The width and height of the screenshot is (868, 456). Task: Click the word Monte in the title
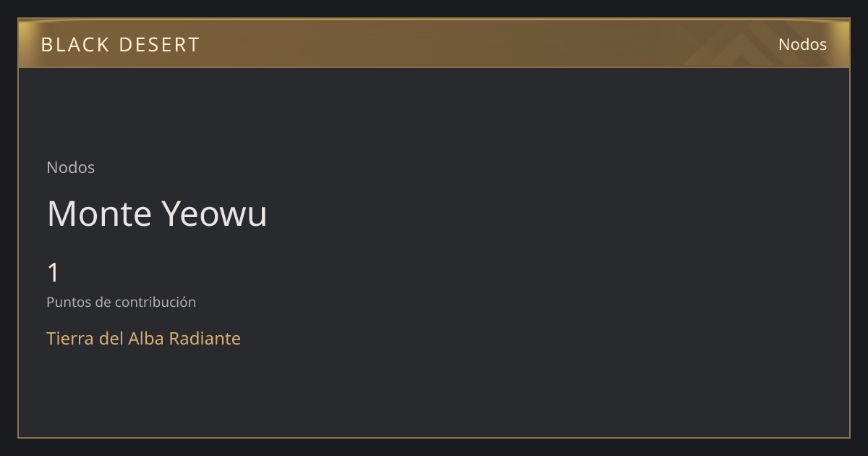point(100,214)
